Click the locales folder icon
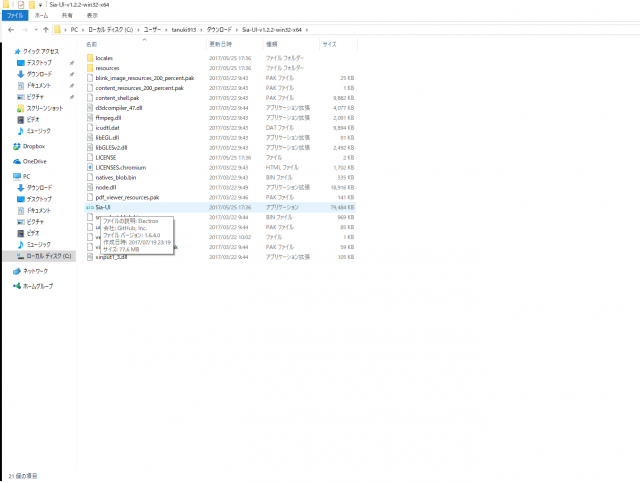This screenshot has width=640, height=483. tap(90, 58)
